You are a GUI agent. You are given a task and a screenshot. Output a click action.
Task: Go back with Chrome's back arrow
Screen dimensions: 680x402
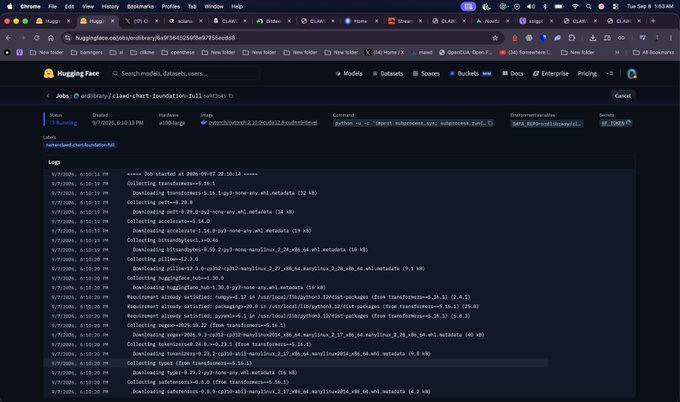(x=8, y=38)
